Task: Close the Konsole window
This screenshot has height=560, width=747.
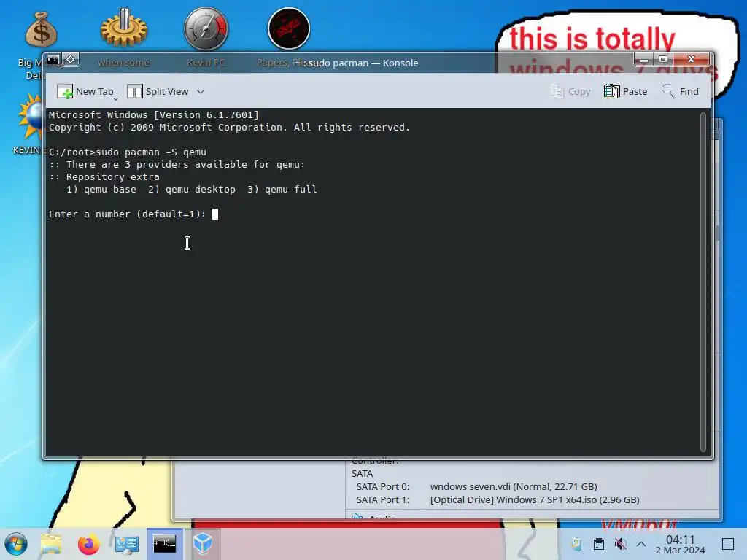Action: [x=692, y=60]
